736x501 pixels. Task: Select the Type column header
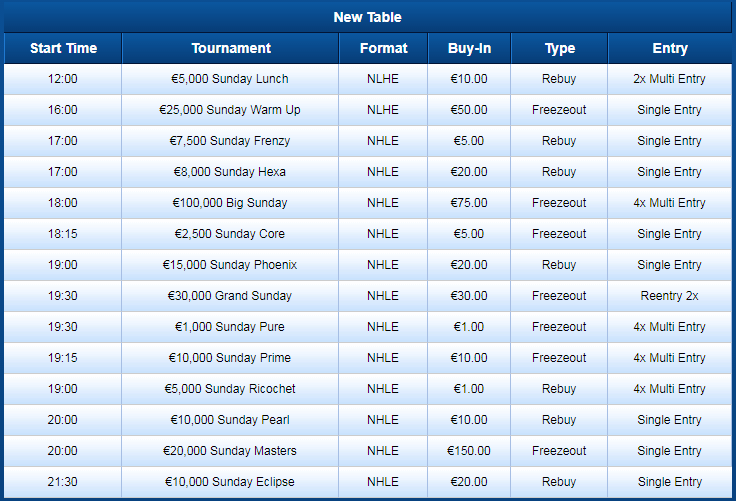point(559,48)
